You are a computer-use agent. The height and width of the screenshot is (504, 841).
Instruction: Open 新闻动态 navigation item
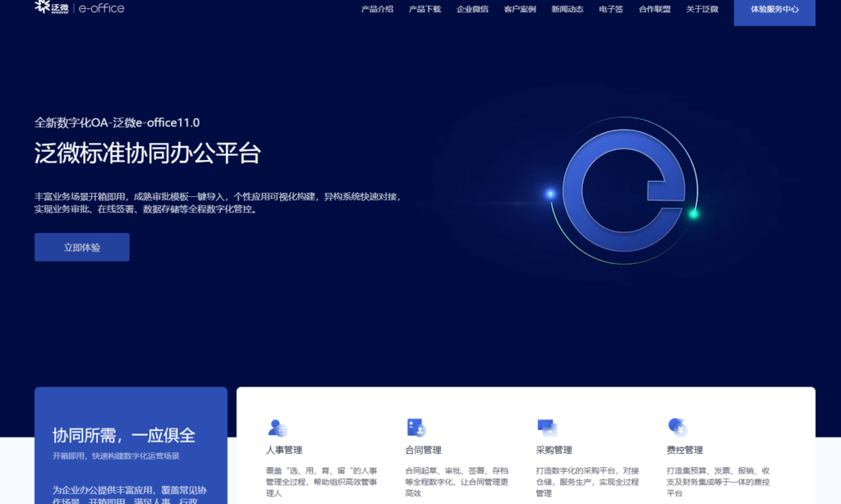pyautogui.click(x=568, y=9)
